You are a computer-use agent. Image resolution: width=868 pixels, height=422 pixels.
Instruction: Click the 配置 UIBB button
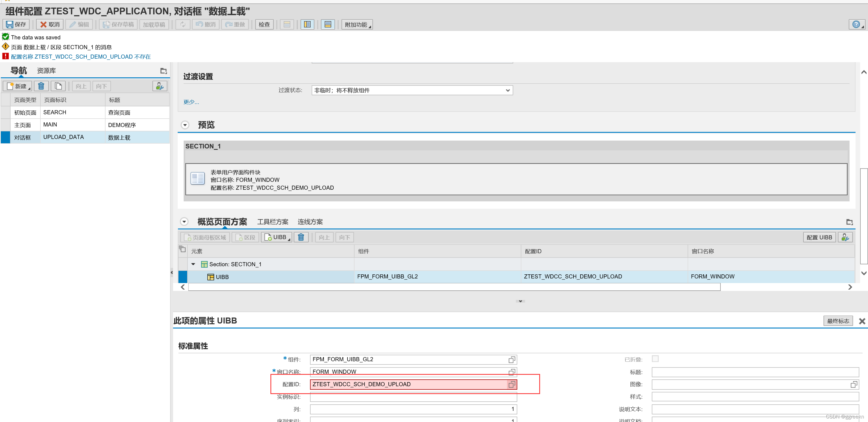(819, 237)
